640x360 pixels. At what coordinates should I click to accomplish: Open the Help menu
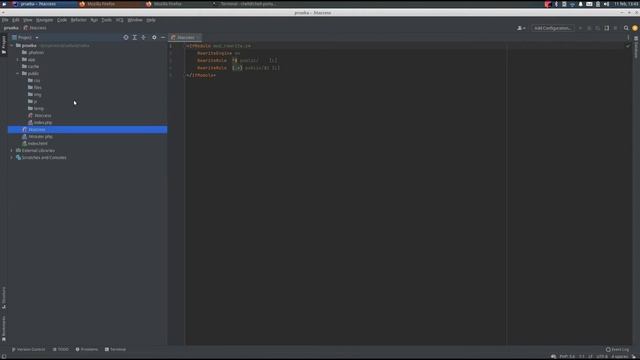click(151, 20)
